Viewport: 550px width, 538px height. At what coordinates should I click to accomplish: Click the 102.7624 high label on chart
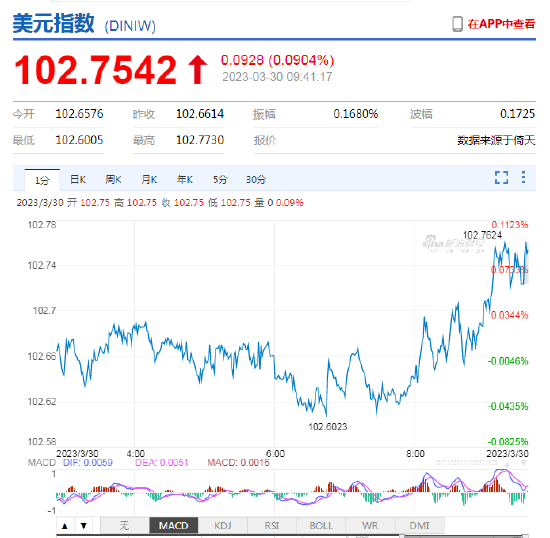[x=482, y=235]
